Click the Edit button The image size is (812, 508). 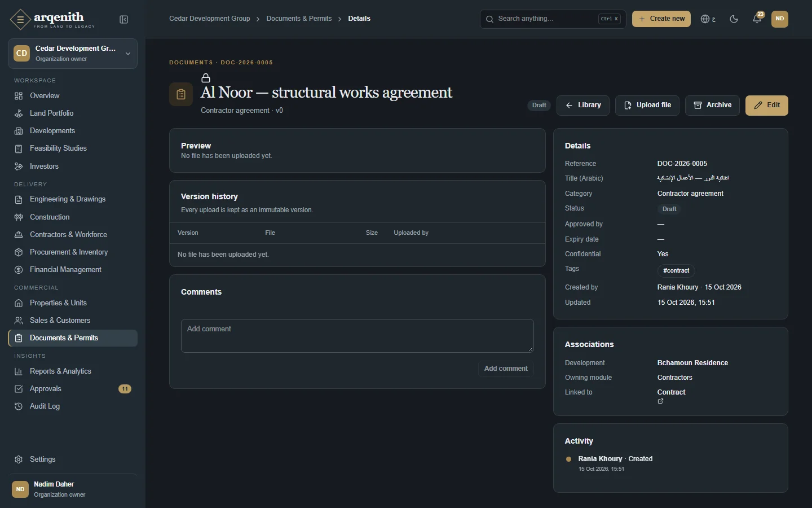coord(767,106)
